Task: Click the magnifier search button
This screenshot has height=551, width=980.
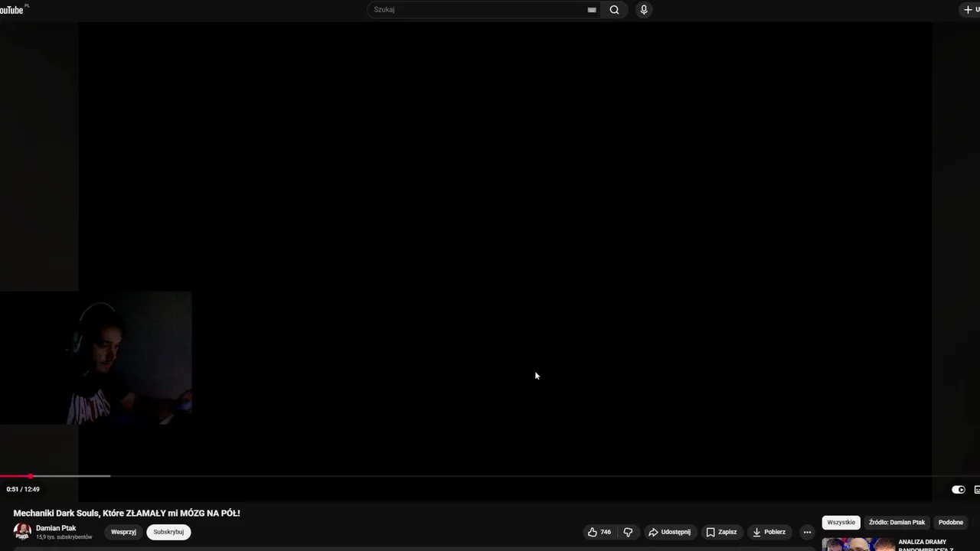Action: point(614,10)
